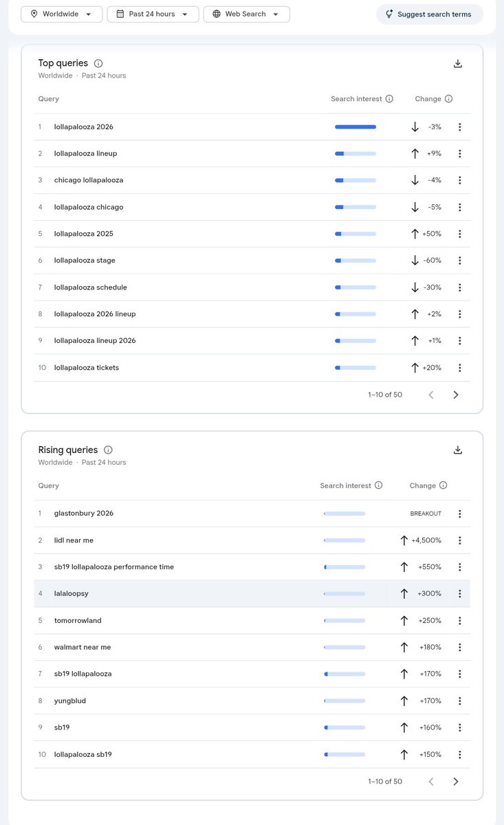Click Change info icon in Top queries

tap(448, 99)
